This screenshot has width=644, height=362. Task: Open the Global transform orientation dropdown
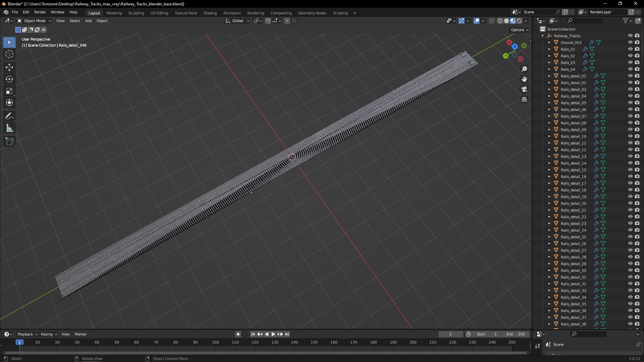click(237, 21)
